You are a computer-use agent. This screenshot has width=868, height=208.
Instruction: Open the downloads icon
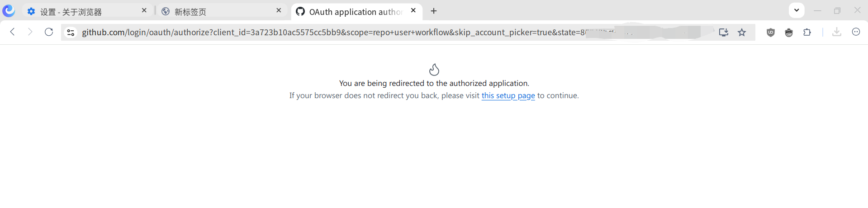coord(837,32)
